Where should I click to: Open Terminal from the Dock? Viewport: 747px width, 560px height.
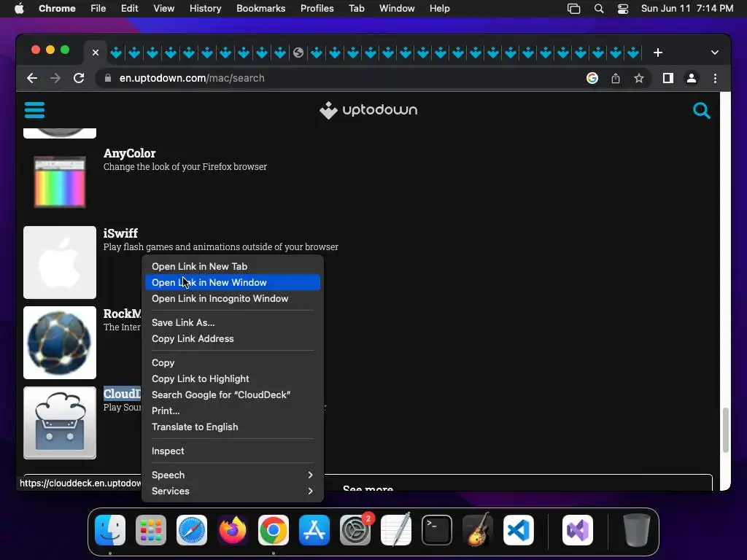(437, 530)
